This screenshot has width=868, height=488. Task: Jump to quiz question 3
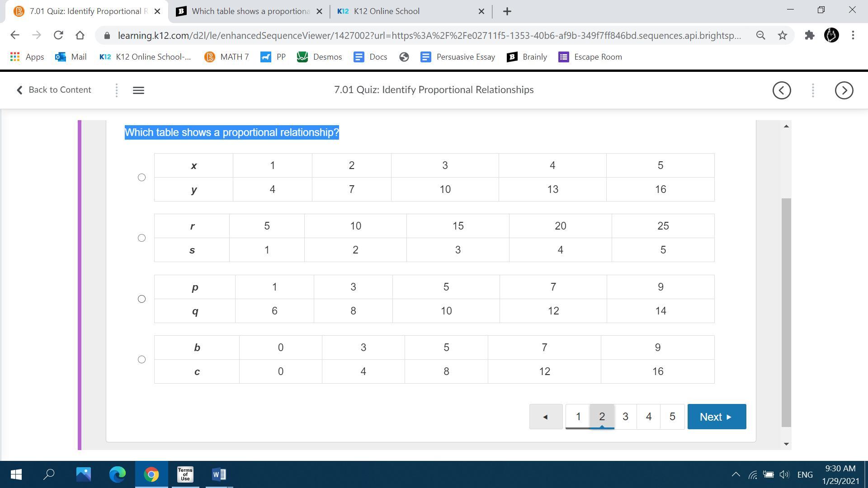(625, 417)
